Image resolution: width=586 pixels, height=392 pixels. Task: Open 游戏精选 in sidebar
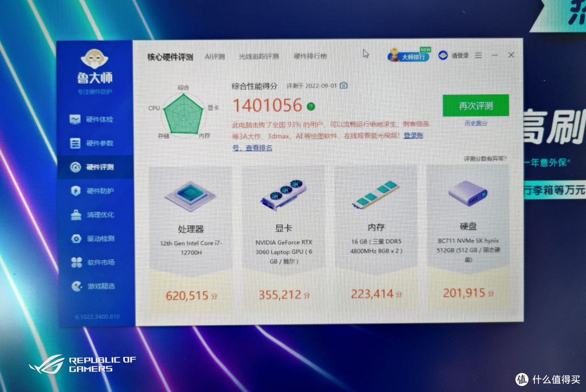click(x=93, y=286)
